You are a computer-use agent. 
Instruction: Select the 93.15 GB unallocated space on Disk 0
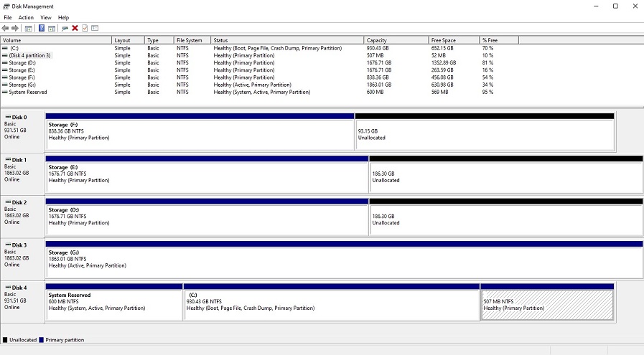point(485,134)
